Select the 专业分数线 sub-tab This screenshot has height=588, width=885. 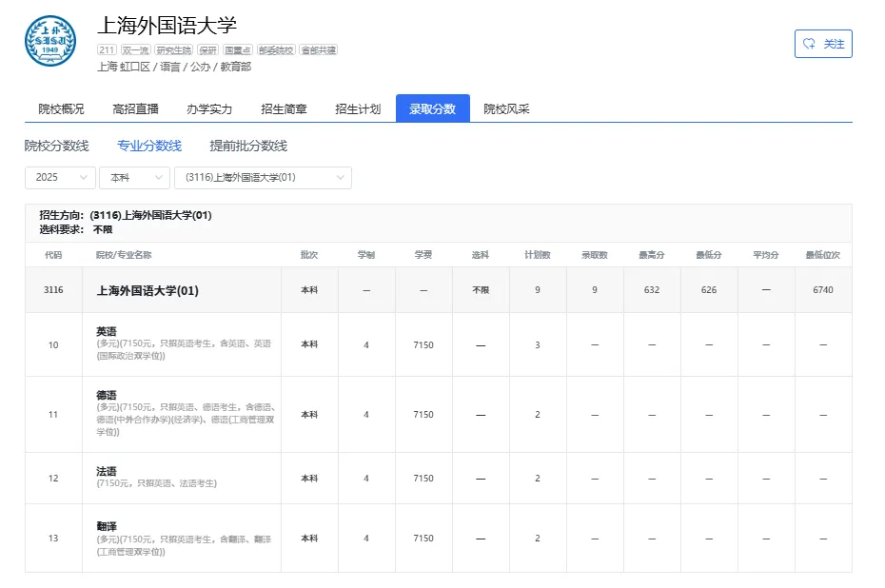[149, 147]
